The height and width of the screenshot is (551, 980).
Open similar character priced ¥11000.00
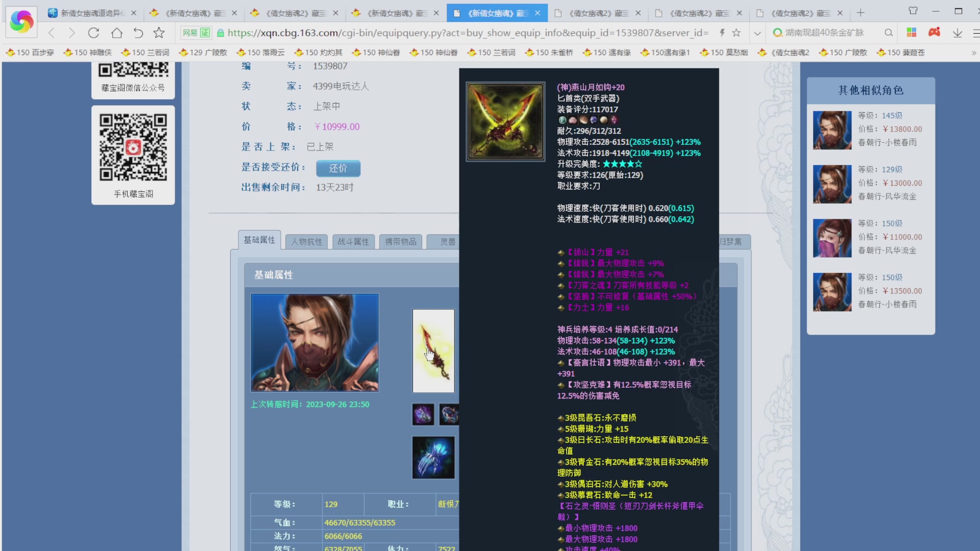(871, 238)
